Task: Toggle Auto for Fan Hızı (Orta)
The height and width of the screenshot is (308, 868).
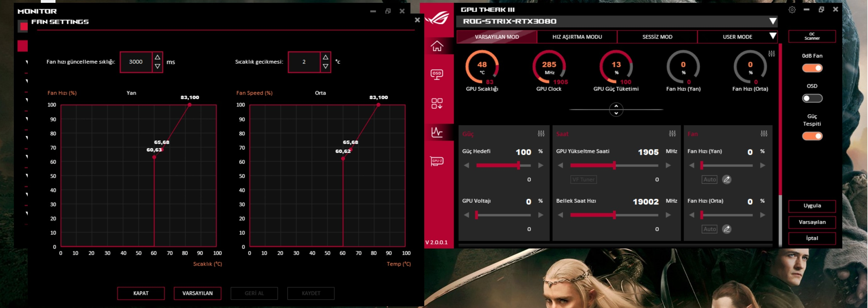Action: click(709, 229)
